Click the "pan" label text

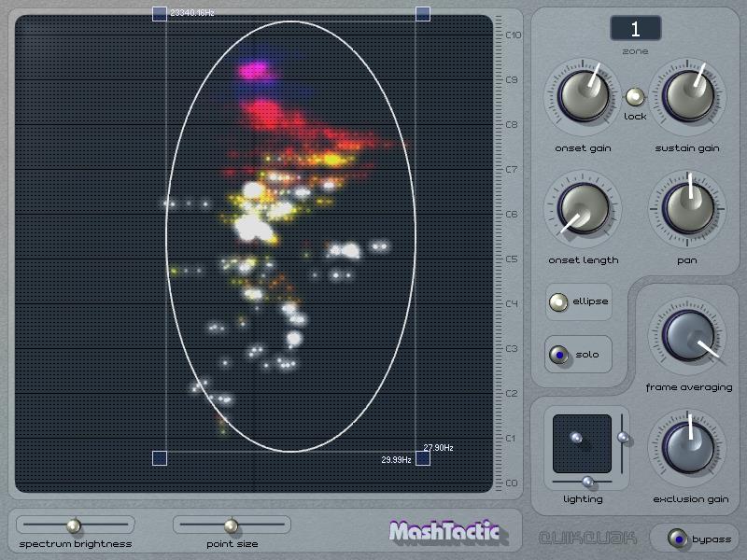coord(687,260)
